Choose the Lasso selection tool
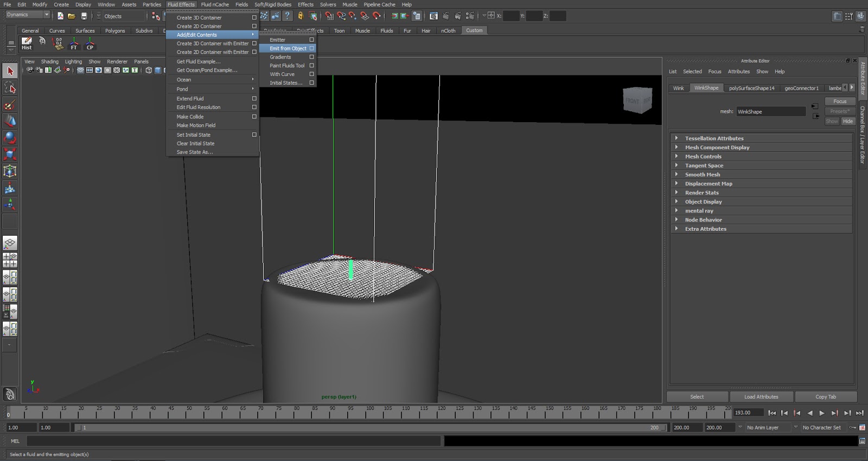 pos(10,87)
